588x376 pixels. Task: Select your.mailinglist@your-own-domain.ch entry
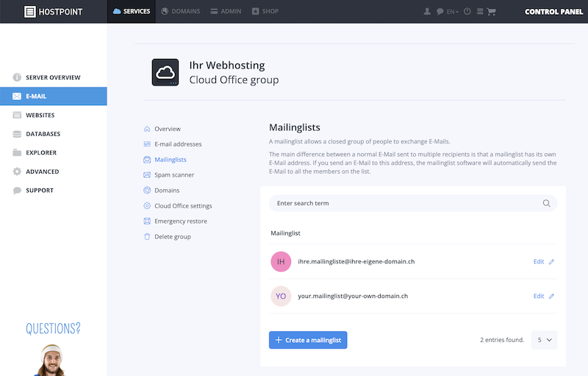coord(353,296)
